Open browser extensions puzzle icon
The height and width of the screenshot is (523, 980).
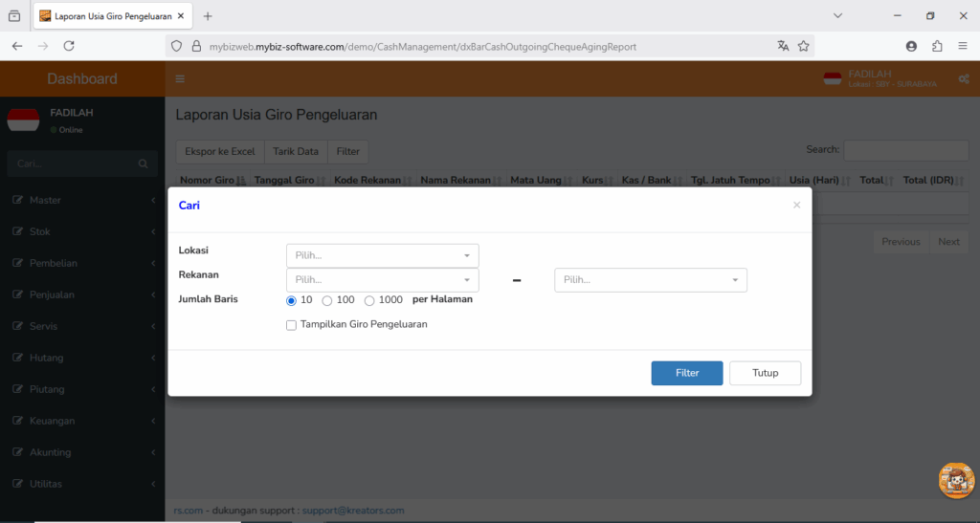(937, 46)
